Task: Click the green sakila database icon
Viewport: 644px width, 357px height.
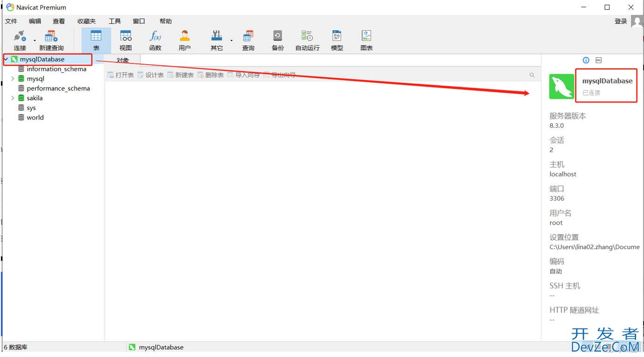Action: (21, 98)
